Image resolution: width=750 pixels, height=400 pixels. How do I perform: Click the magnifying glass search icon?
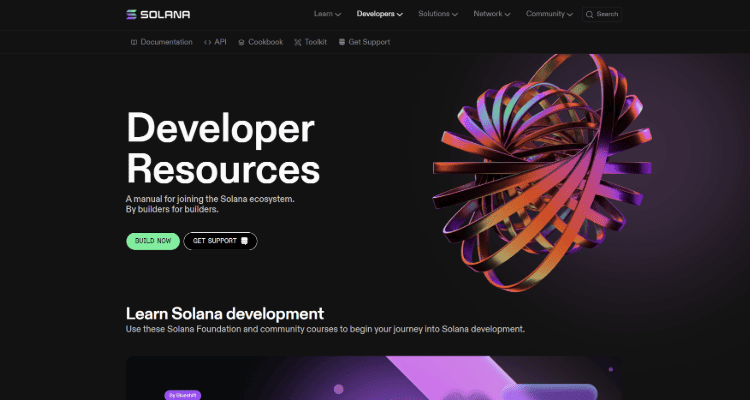590,14
